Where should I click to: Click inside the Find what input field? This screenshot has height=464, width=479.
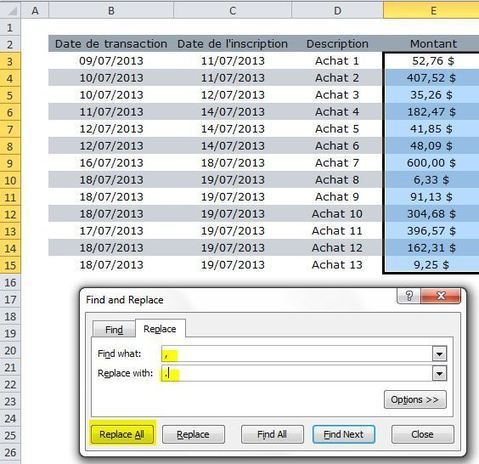point(297,354)
